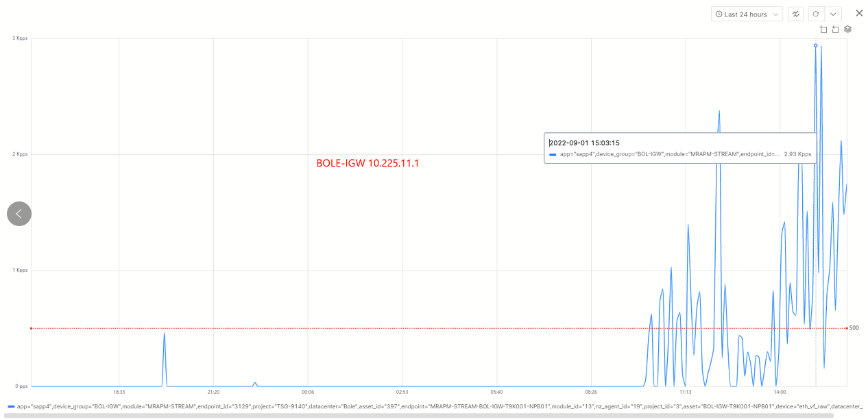The height and width of the screenshot is (420, 868).
Task: Click the compare trend lines icon
Action: (796, 14)
